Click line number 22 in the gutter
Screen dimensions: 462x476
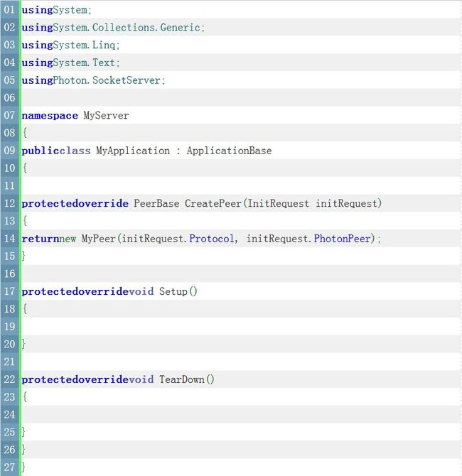coord(9,379)
